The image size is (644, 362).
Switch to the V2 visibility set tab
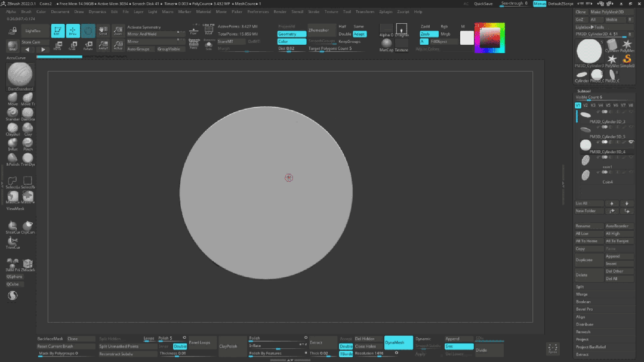586,106
